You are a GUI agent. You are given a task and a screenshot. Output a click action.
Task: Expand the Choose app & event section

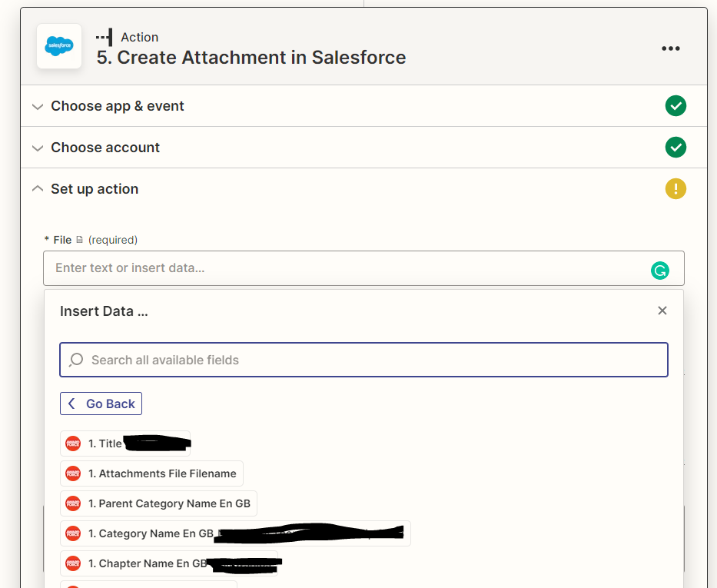[x=363, y=106]
